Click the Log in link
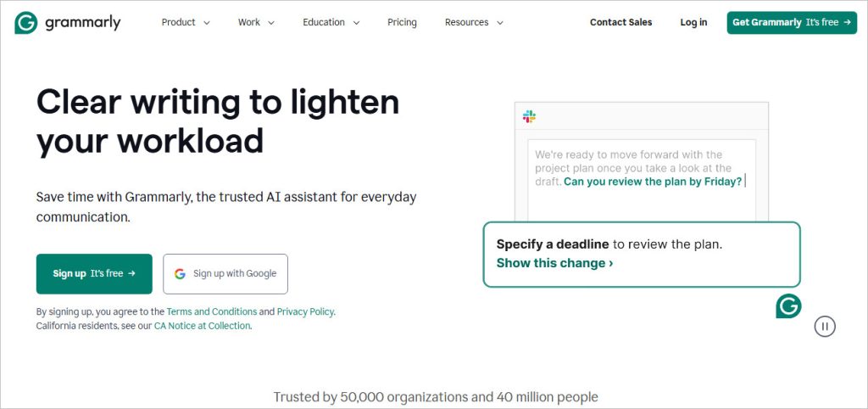The image size is (868, 409). point(693,22)
